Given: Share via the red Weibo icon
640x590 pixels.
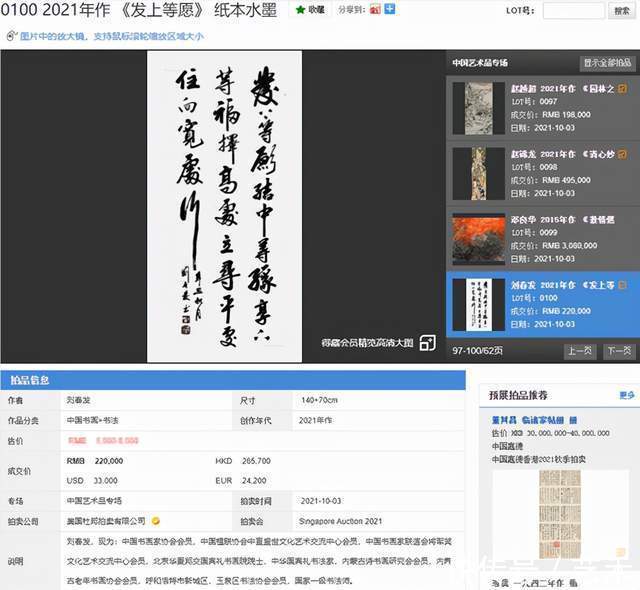Looking at the screenshot, I should [375, 9].
